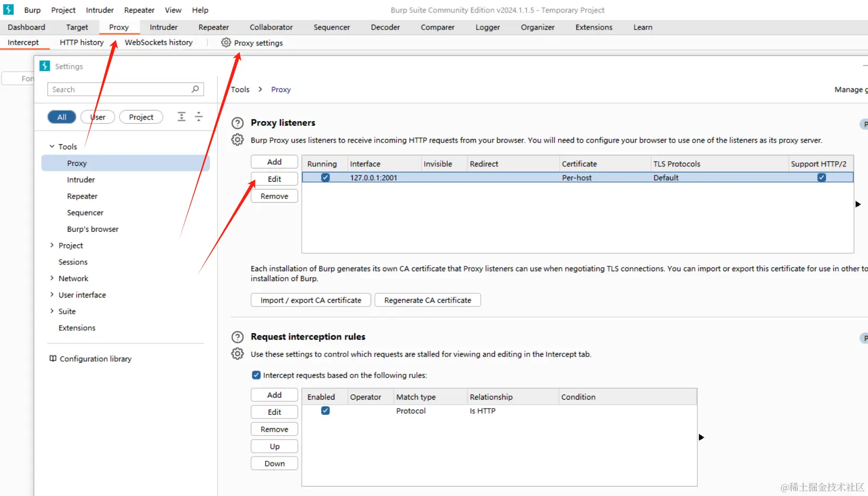Image resolution: width=868 pixels, height=496 pixels.
Task: Switch to the Target tab
Action: (x=77, y=27)
